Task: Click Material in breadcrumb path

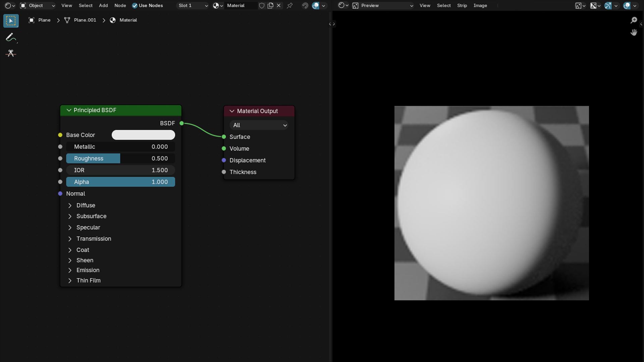Action: 123,20
